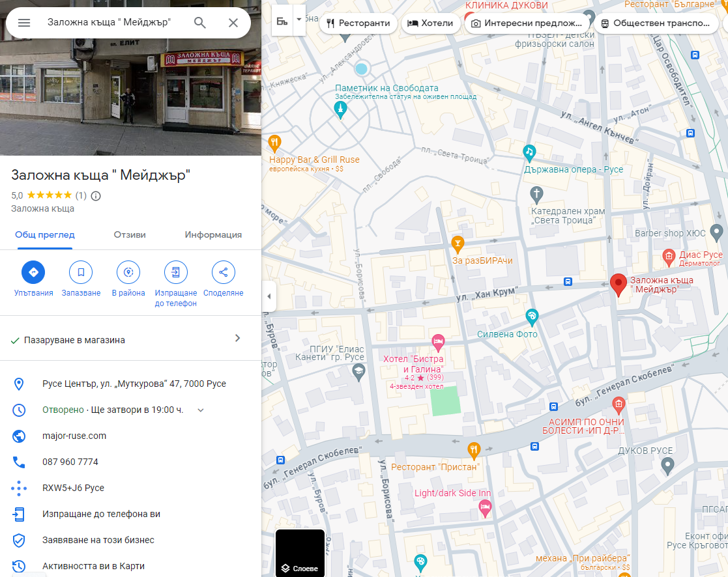Click the Силвена Фото marker
Viewport: 728px width, 577px height.
(x=532, y=317)
